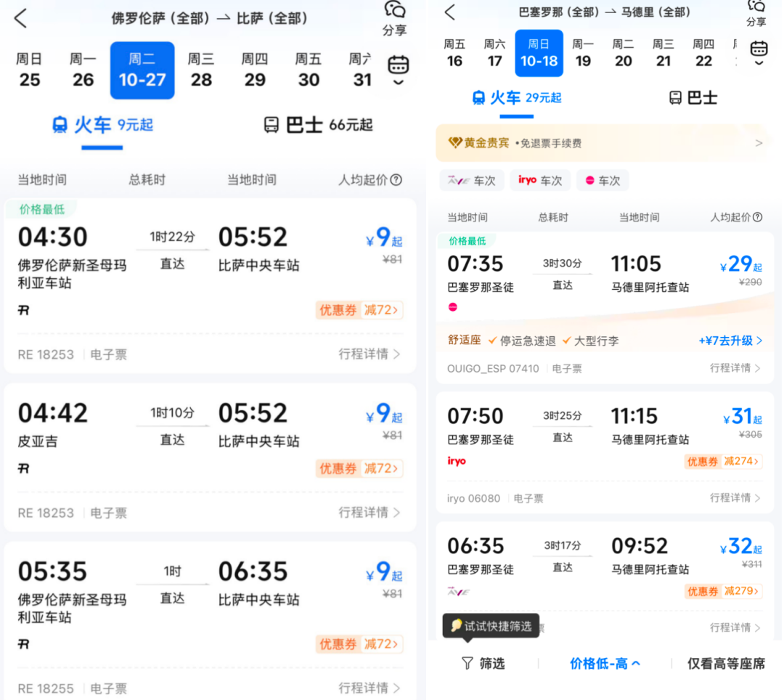Open 行程详情 for OUIGO_ESP 07410
This screenshot has width=784, height=700.
tap(735, 368)
